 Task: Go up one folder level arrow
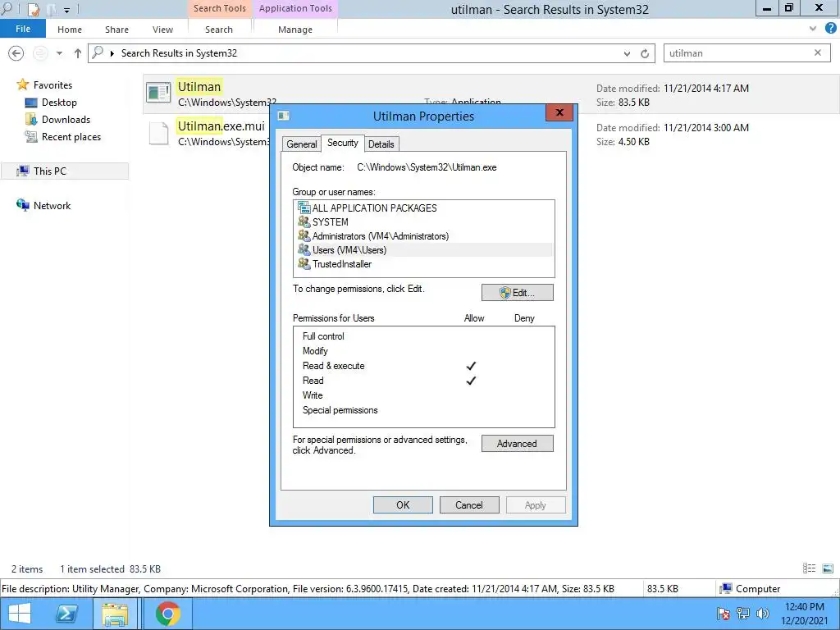(x=78, y=53)
